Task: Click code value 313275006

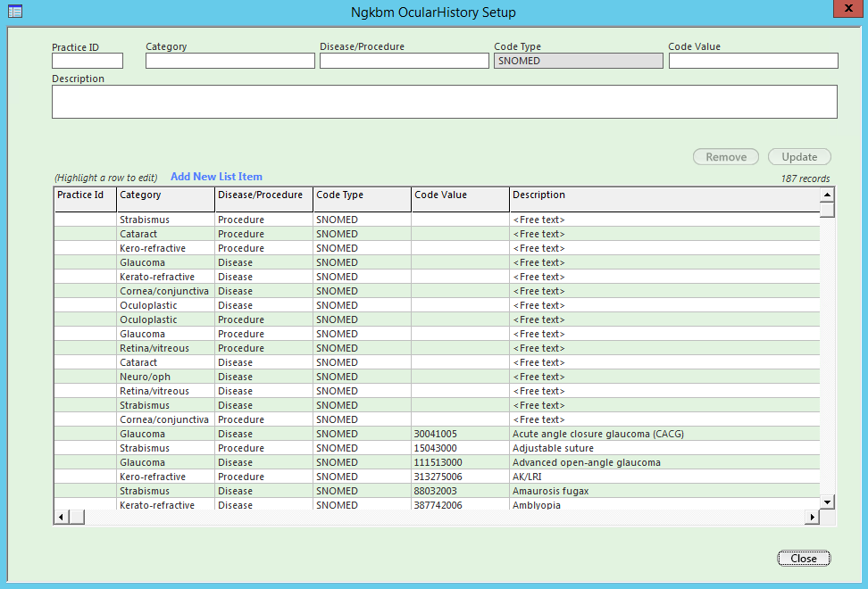Action: point(438,477)
